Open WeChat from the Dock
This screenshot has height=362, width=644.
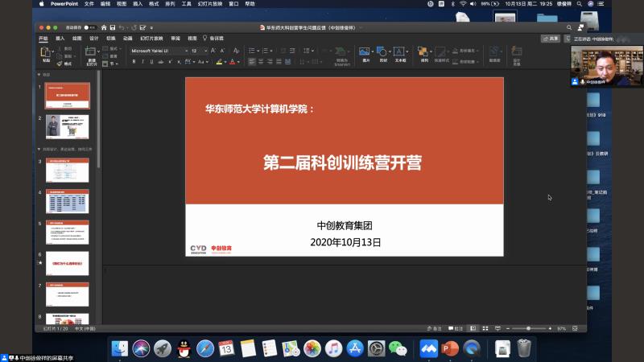[x=398, y=348]
